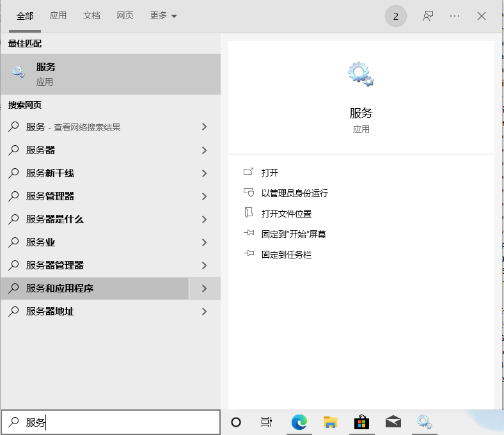504x435 pixels.
Task: Expand arrow next to 服务器管理器
Action: coord(205,265)
